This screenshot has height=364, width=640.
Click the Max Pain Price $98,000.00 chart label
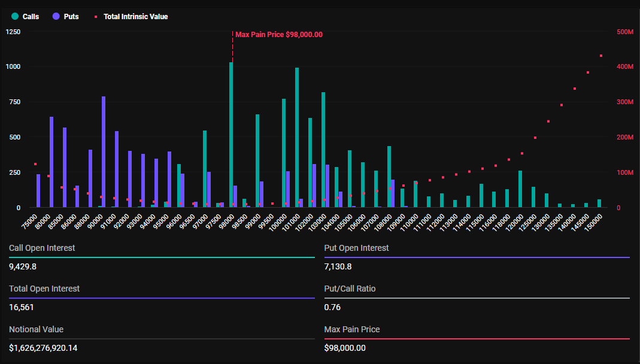[x=279, y=35]
